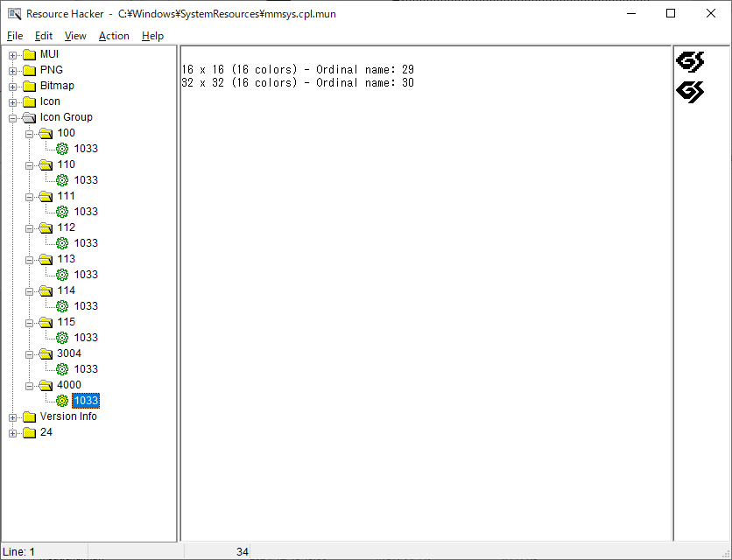Click the yellow gear icon under 4000

(x=62, y=401)
